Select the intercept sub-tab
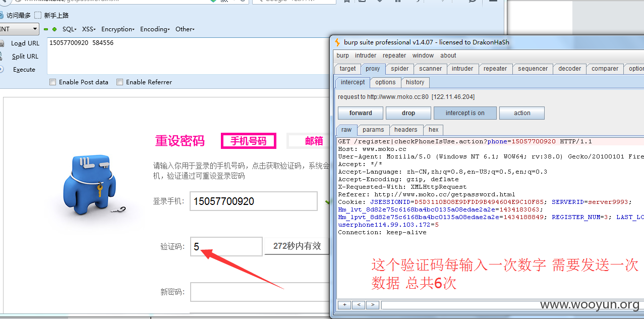This screenshot has width=644, height=319. coord(353,82)
